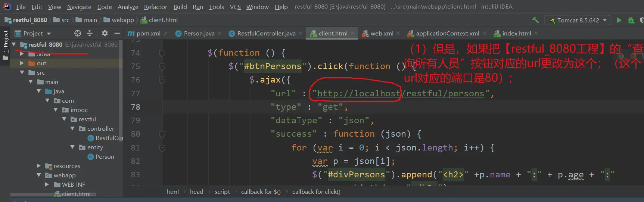This screenshot has width=644, height=202.
Task: Hide the Project tool window with minus icon
Action: 117,33
